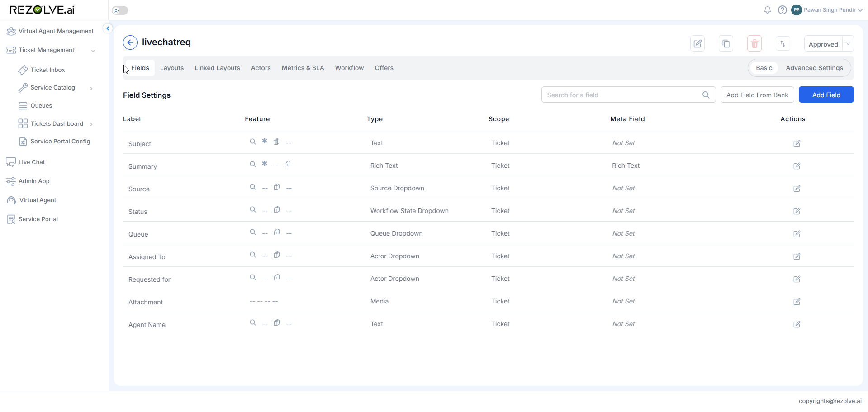Screen dimensions: 868x412
Task: Click the red trash delete icon
Action: (754, 44)
